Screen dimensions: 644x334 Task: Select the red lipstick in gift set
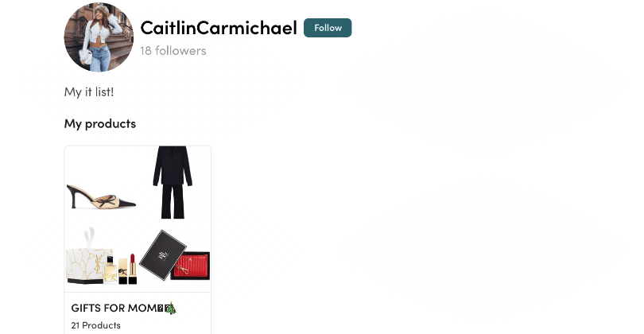pyautogui.click(x=132, y=269)
